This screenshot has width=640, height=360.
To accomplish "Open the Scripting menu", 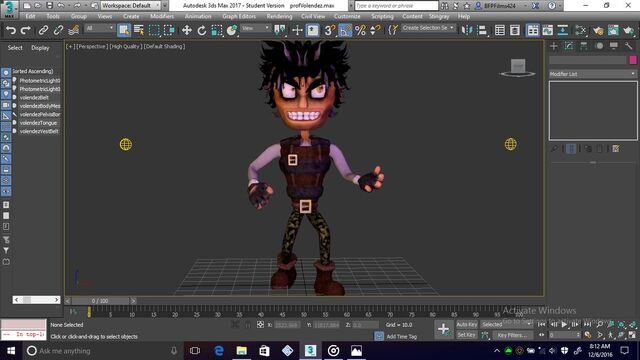I will (x=382, y=16).
